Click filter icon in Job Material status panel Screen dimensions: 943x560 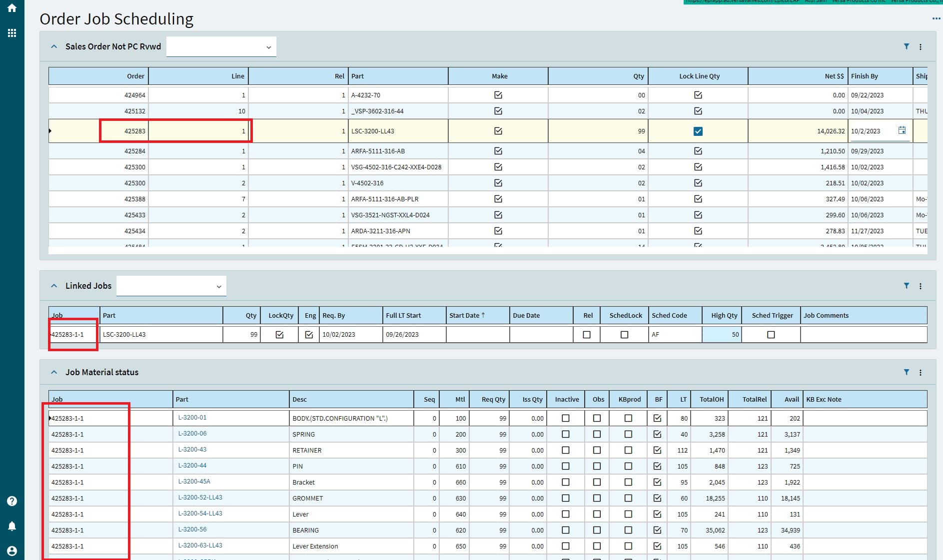[906, 372]
